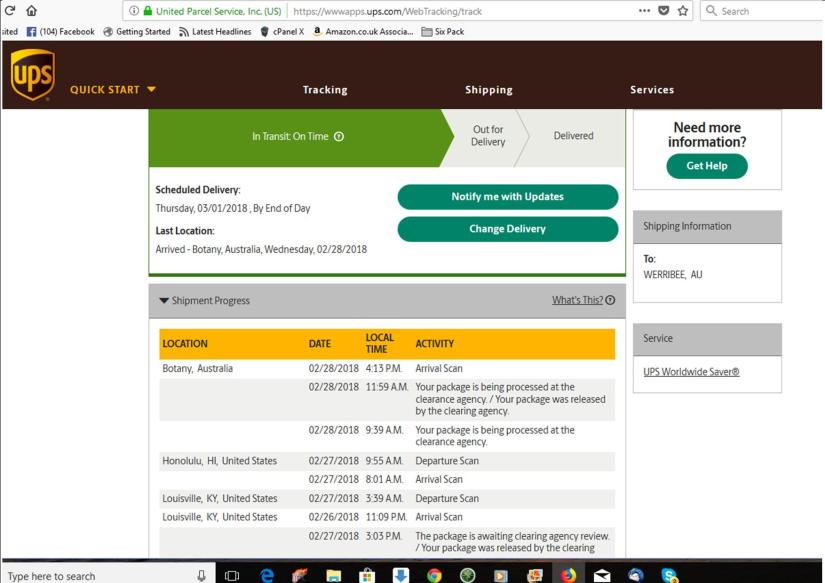
Task: Open Google Chrome from the taskbar
Action: (434, 575)
